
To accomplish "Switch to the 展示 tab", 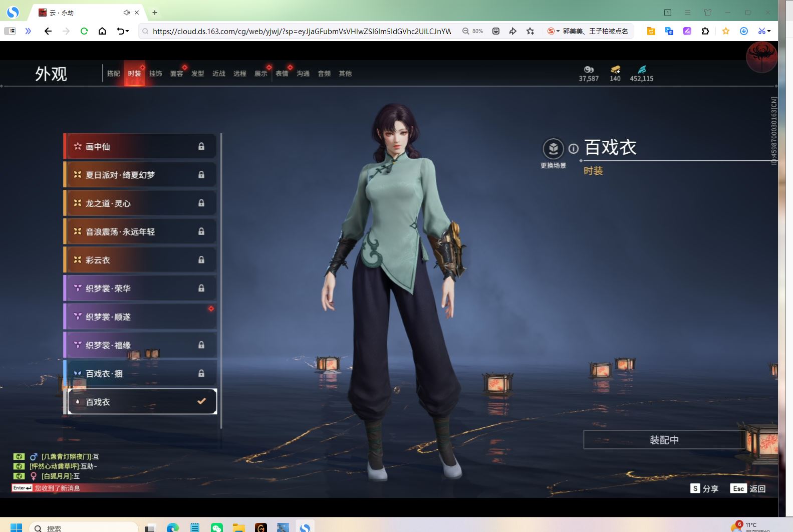I will pyautogui.click(x=260, y=74).
